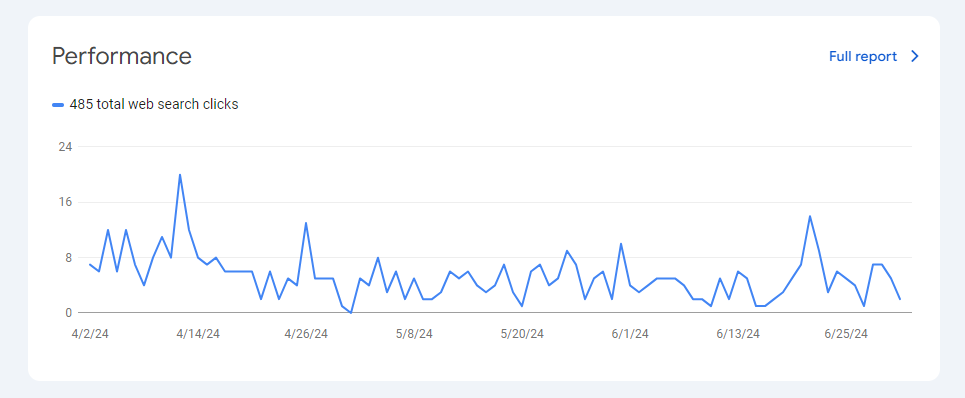
Task: Click the blue legend marker for clicks
Action: click(x=58, y=105)
